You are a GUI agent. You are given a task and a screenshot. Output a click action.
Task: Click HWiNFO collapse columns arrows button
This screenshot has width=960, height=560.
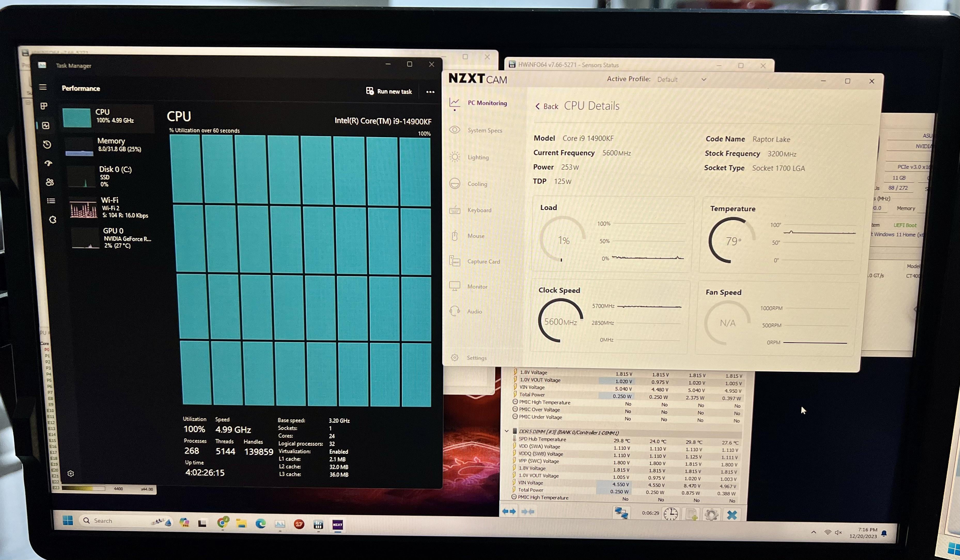pyautogui.click(x=528, y=512)
